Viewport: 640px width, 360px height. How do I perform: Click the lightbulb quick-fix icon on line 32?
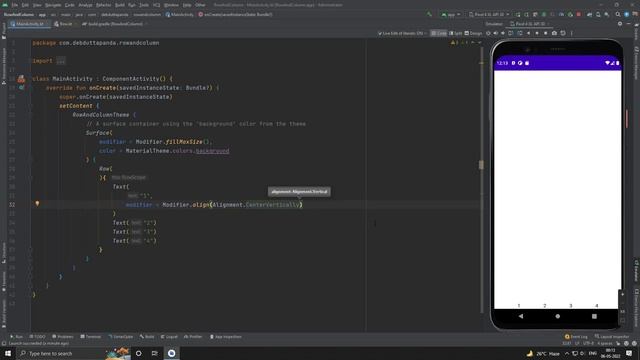(37, 203)
